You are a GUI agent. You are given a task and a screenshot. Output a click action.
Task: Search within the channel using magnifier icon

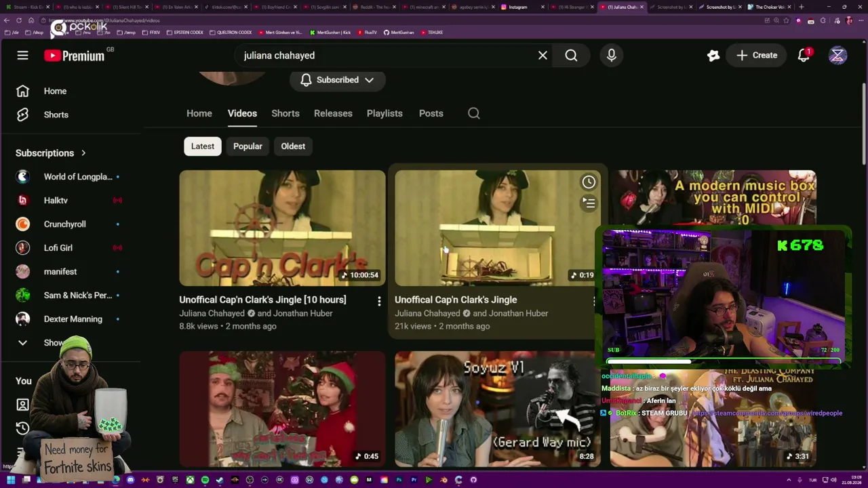474,113
